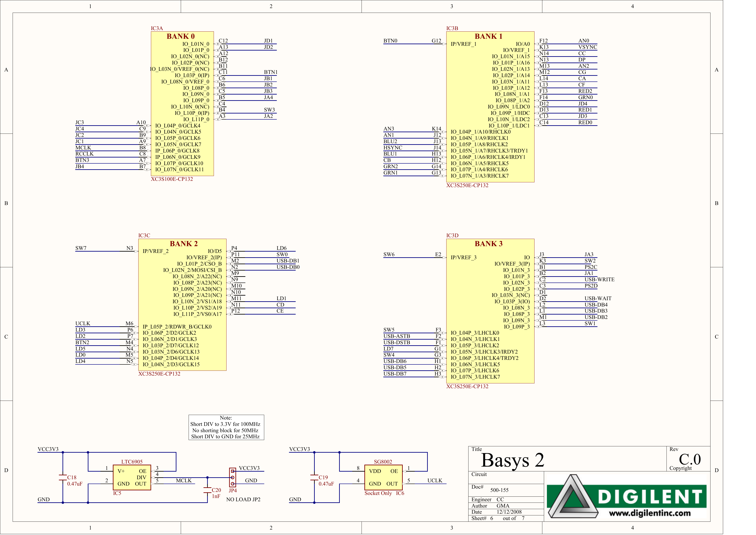This screenshot has width=756, height=535.
Task: Select the C18 capacitor symbol
Action: point(63,477)
